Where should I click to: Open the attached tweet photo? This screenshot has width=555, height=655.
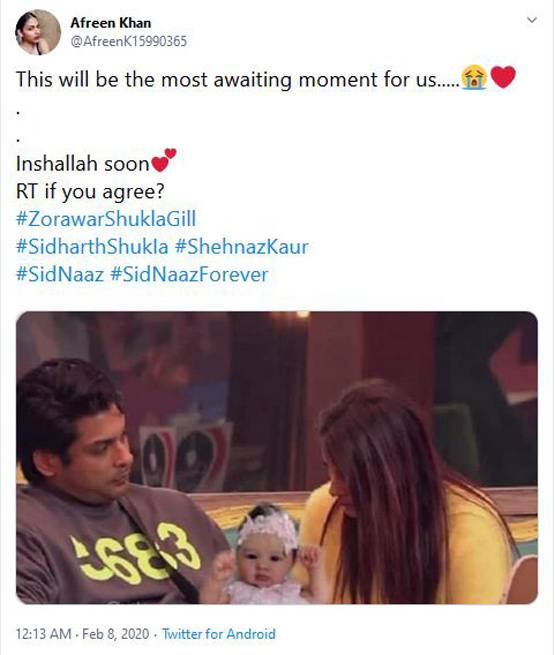click(x=277, y=457)
